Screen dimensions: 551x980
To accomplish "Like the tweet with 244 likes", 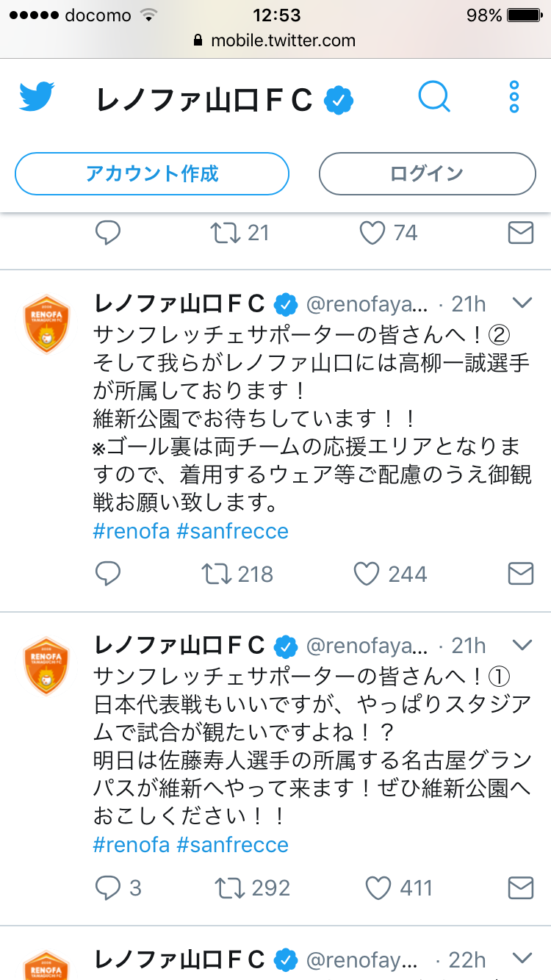I will point(367,574).
